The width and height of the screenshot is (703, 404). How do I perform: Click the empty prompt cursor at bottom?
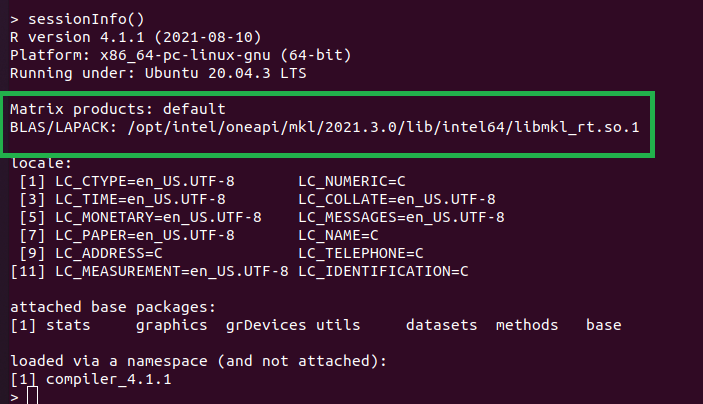pos(33,395)
